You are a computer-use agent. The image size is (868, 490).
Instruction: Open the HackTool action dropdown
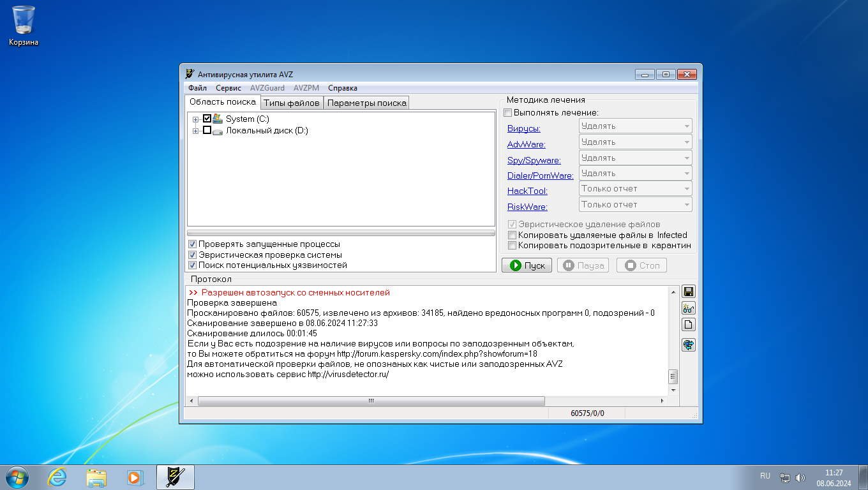635,189
